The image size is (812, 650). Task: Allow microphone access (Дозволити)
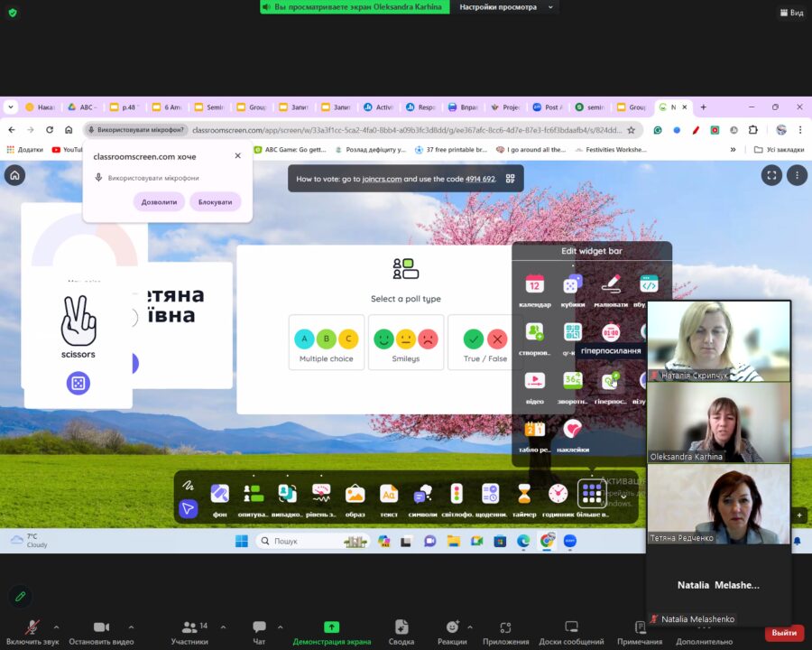tap(159, 201)
